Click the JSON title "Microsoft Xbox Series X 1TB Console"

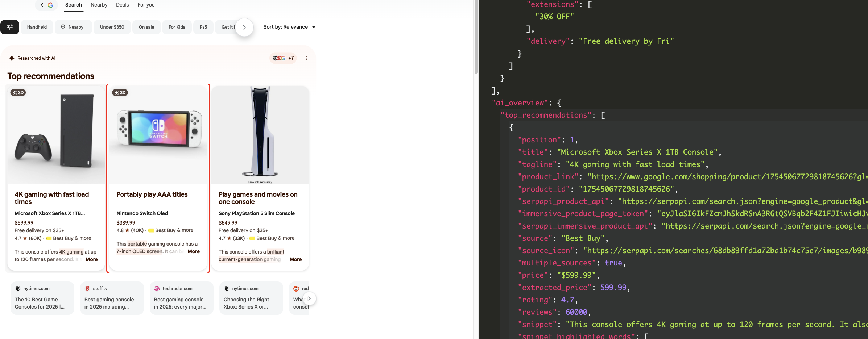(637, 152)
